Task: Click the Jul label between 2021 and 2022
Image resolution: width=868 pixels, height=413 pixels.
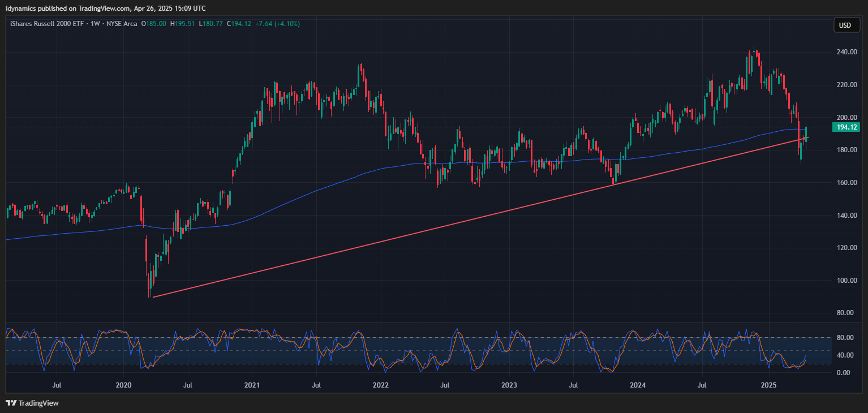Action: (x=316, y=385)
